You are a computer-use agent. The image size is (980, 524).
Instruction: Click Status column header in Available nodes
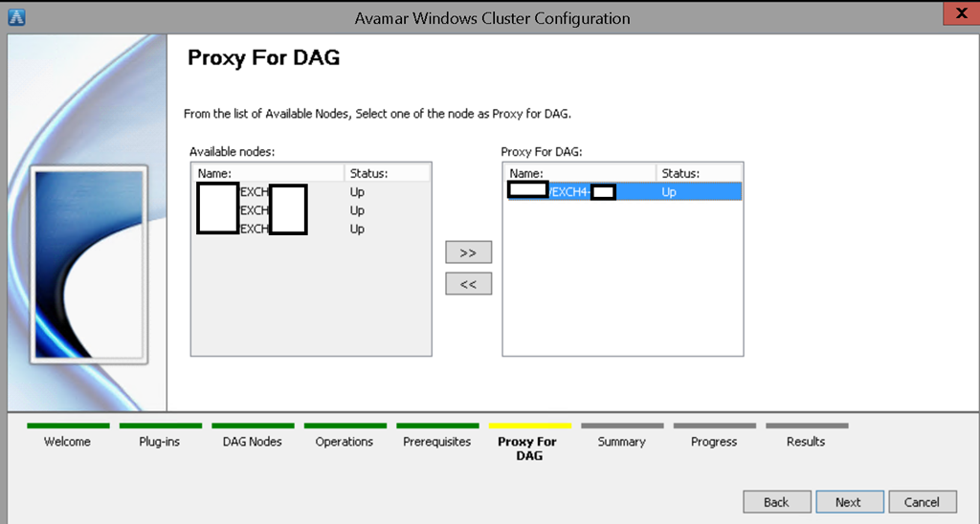388,173
